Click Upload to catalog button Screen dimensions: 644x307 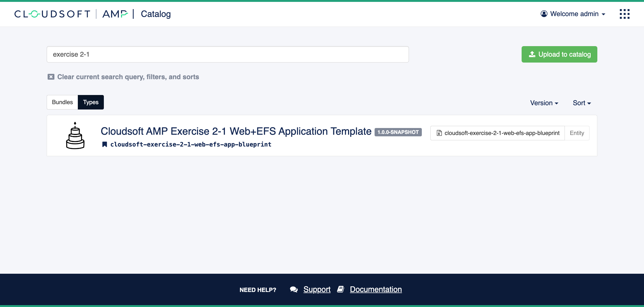pyautogui.click(x=559, y=54)
